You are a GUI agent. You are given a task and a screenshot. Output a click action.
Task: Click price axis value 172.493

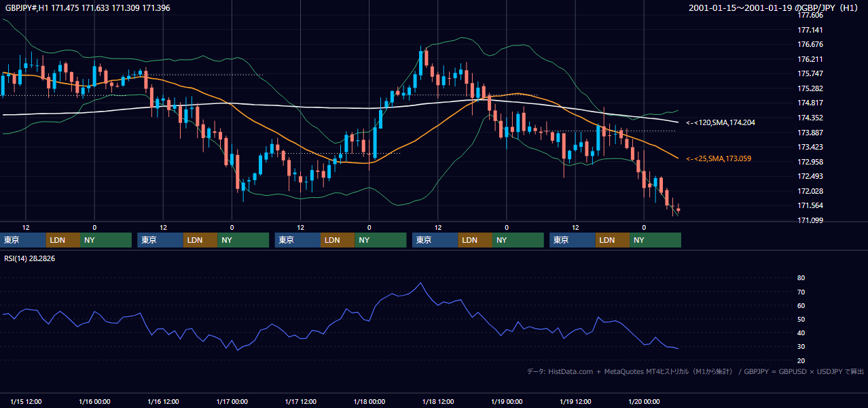coord(810,176)
